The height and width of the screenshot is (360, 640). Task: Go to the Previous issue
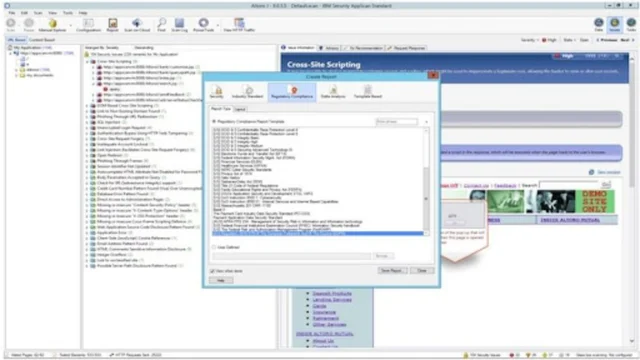coord(607,40)
